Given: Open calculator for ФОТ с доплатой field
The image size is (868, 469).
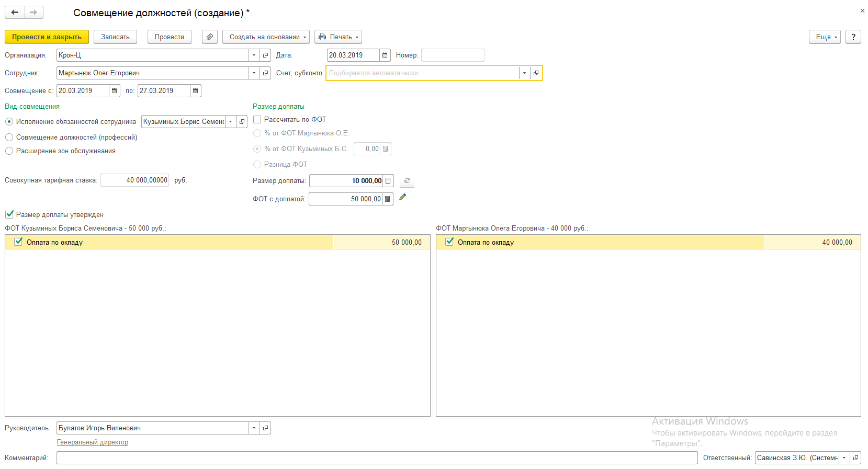Looking at the screenshot, I should (x=388, y=199).
